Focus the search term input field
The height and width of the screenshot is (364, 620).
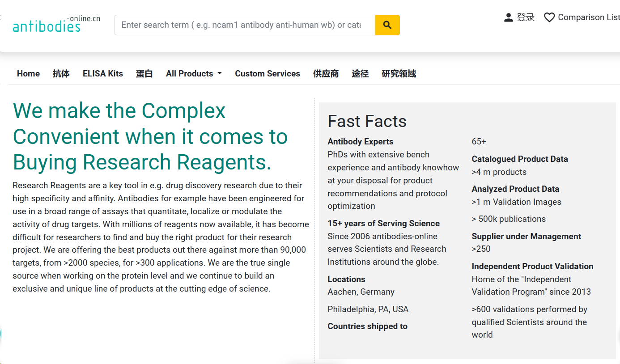coord(245,25)
